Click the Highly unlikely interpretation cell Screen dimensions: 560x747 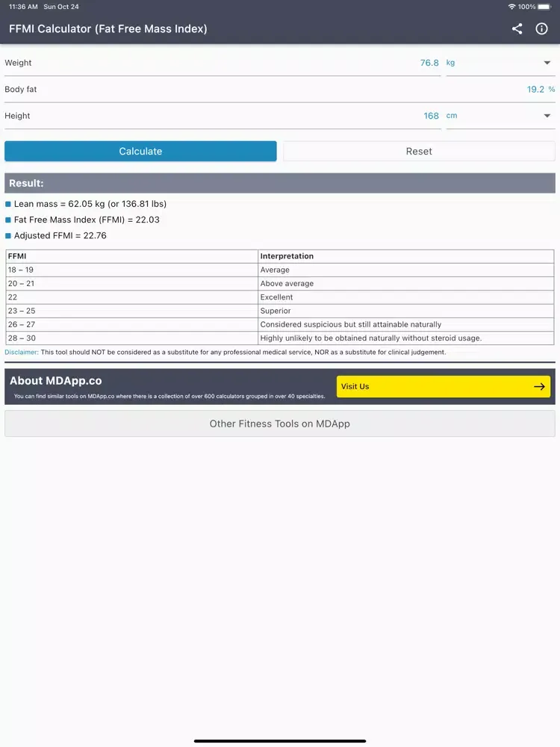(406, 338)
